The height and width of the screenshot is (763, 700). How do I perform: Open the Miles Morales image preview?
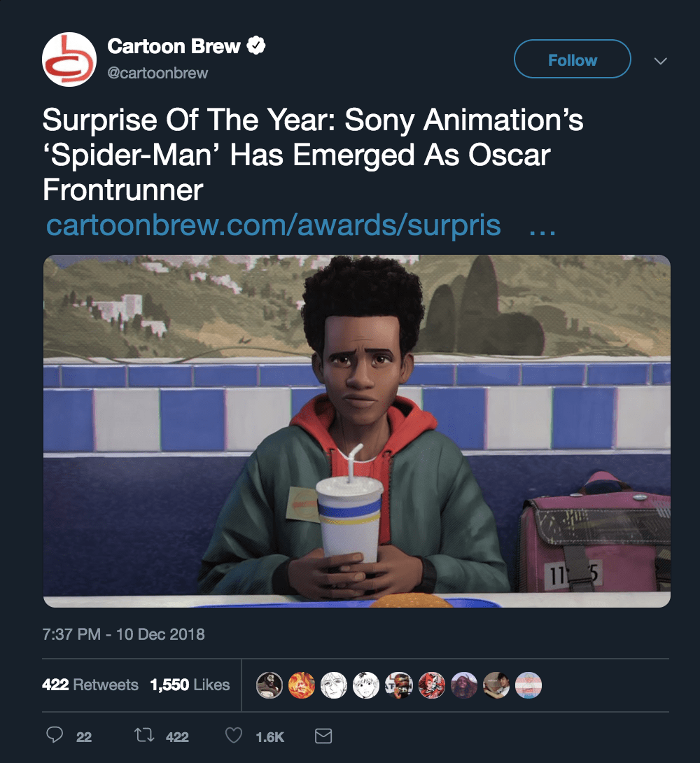pos(357,430)
